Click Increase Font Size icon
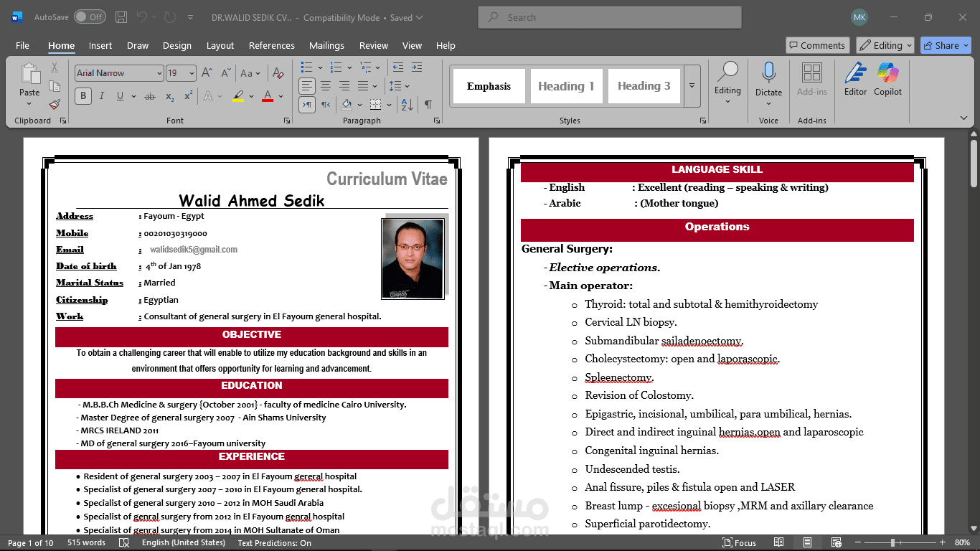Viewport: 980px width, 551px height. point(207,73)
